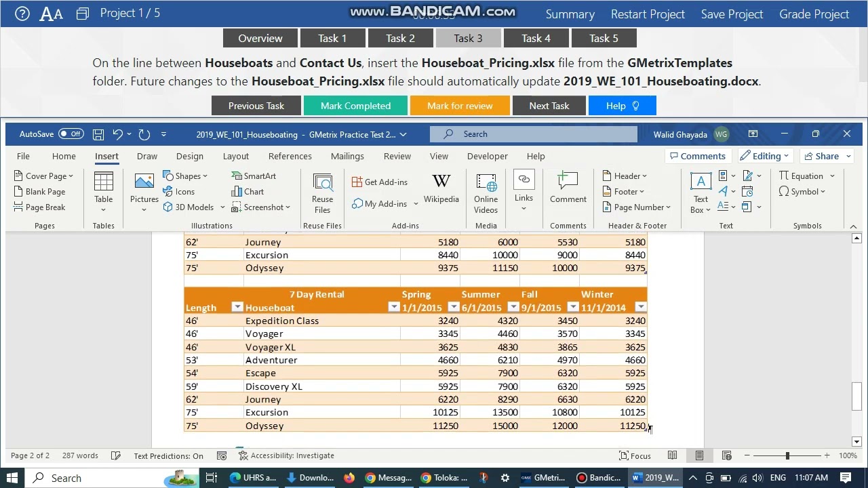This screenshot has width=868, height=488.
Task: Switch to Read Mode view
Action: [x=672, y=455]
